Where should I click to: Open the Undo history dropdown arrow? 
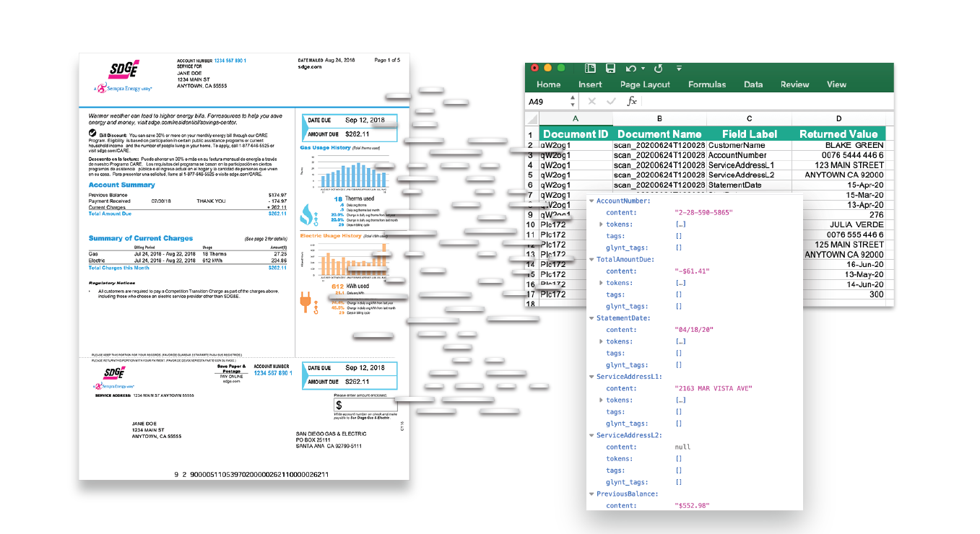[x=643, y=69]
